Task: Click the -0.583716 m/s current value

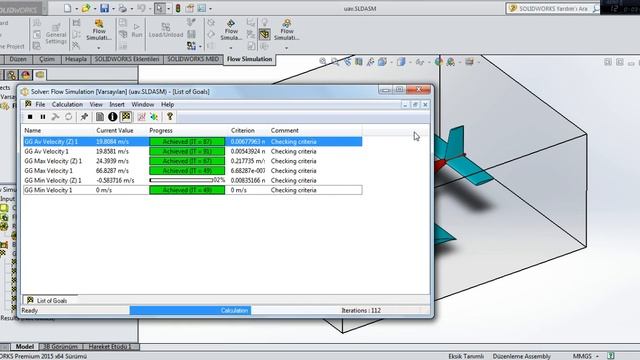Action: click(115, 180)
